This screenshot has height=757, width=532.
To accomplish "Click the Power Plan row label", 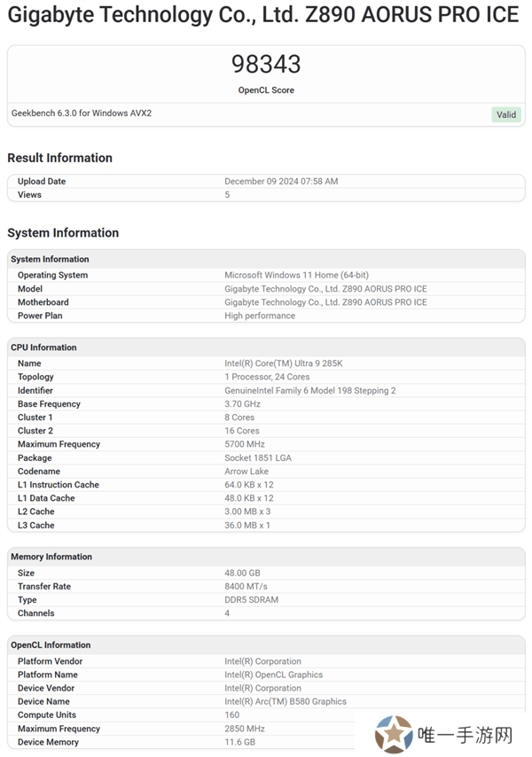I will coord(40,316).
